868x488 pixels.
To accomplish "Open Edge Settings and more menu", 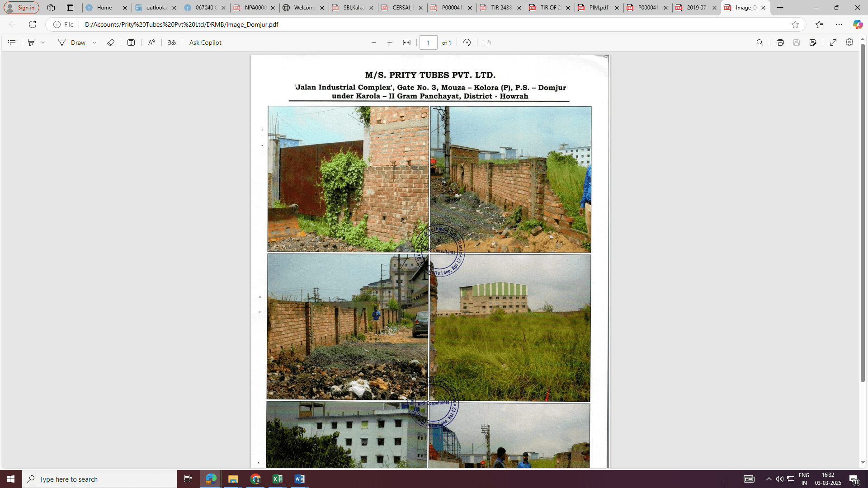I will 839,24.
